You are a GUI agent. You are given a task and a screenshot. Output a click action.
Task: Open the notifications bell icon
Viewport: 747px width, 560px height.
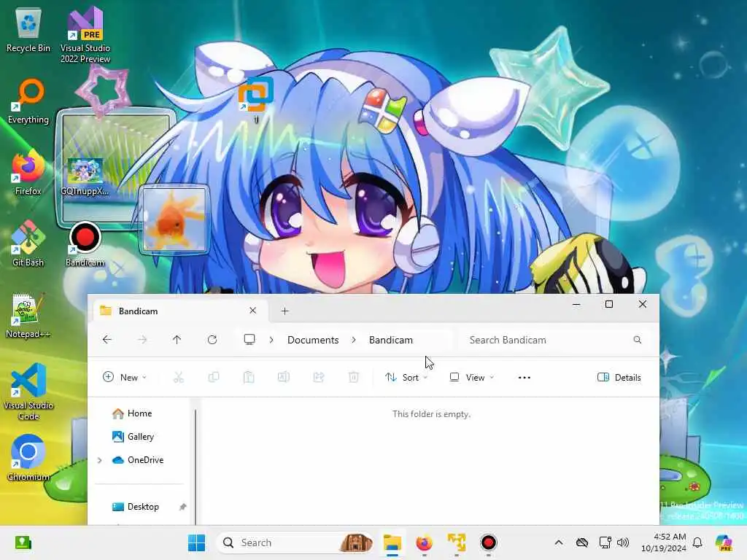pyautogui.click(x=697, y=542)
